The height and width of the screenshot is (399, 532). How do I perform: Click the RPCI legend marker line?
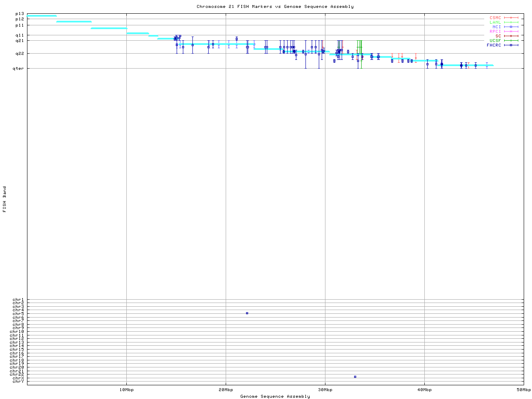point(511,32)
